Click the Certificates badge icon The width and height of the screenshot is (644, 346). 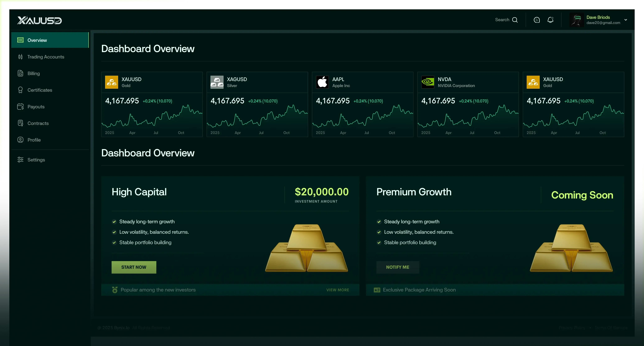(x=21, y=90)
